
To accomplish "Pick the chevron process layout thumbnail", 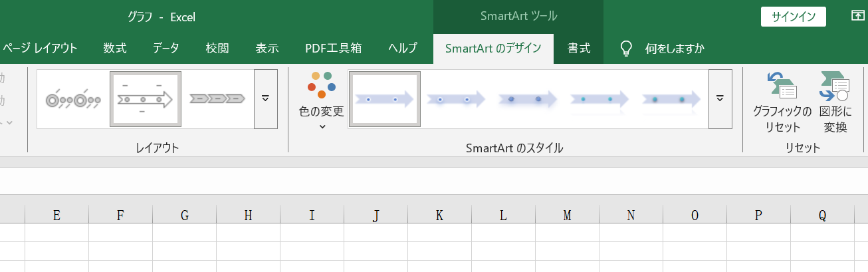I will 218,100.
